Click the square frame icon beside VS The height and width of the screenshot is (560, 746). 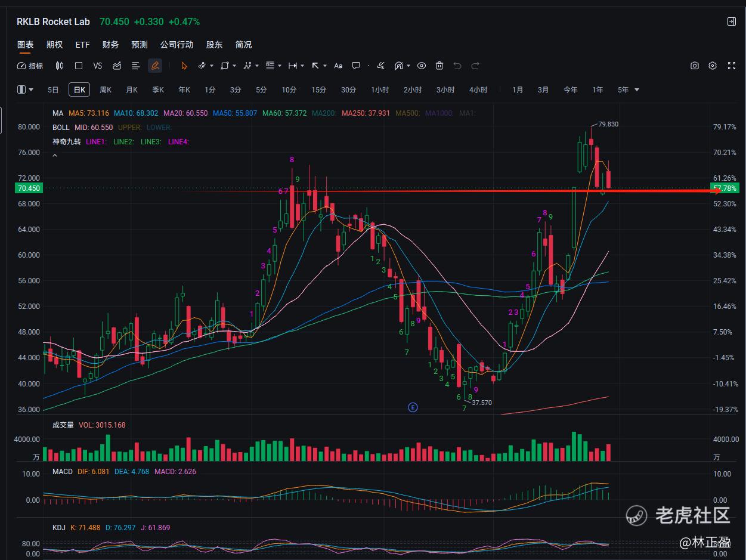79,66
